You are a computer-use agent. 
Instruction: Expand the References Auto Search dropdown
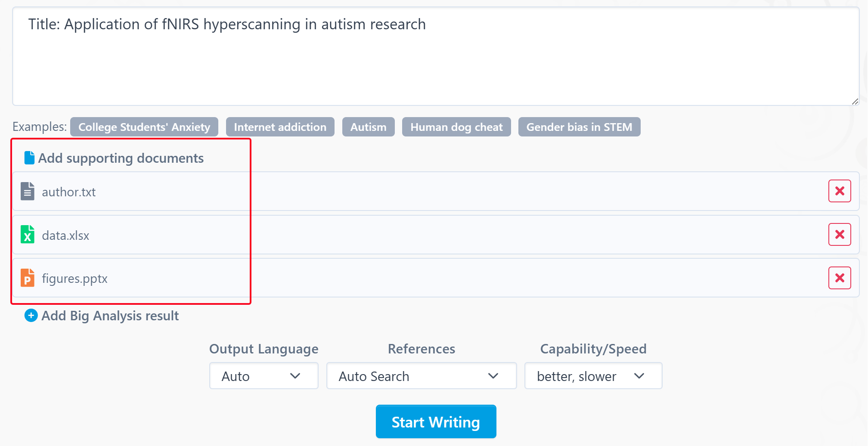421,376
